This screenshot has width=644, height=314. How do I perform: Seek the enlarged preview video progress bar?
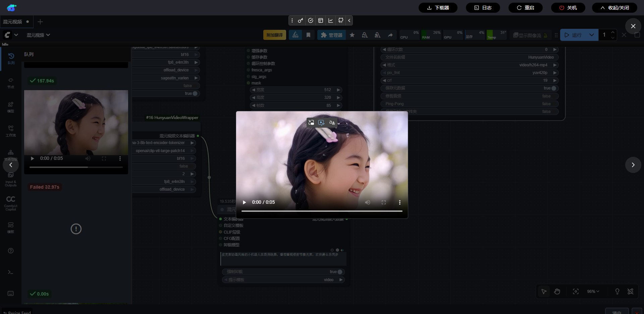point(322,211)
